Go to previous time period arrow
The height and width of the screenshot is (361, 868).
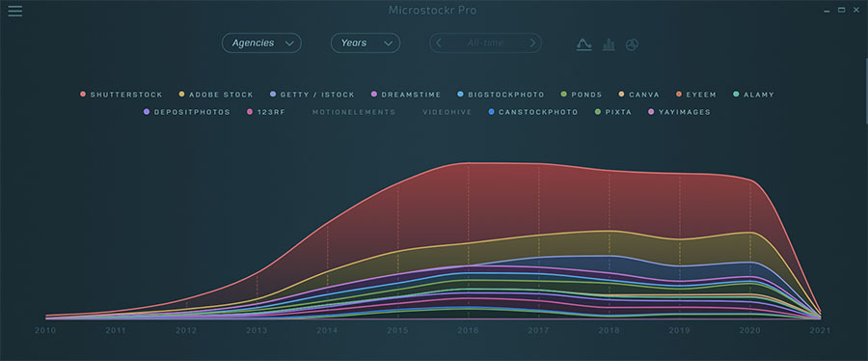(x=439, y=43)
